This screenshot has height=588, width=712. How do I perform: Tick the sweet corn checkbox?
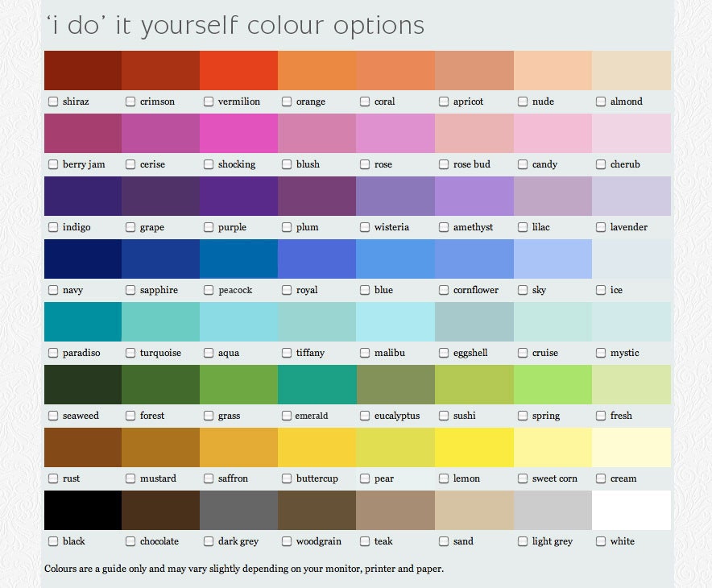pos(523,478)
